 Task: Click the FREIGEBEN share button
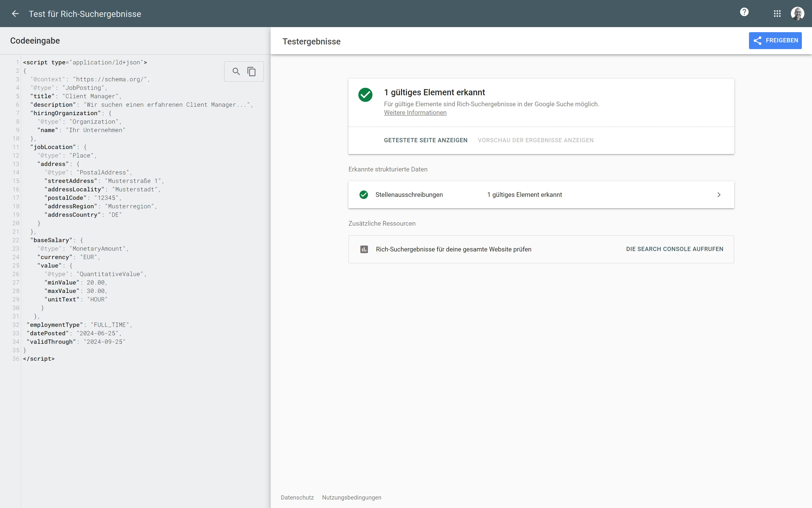775,41
